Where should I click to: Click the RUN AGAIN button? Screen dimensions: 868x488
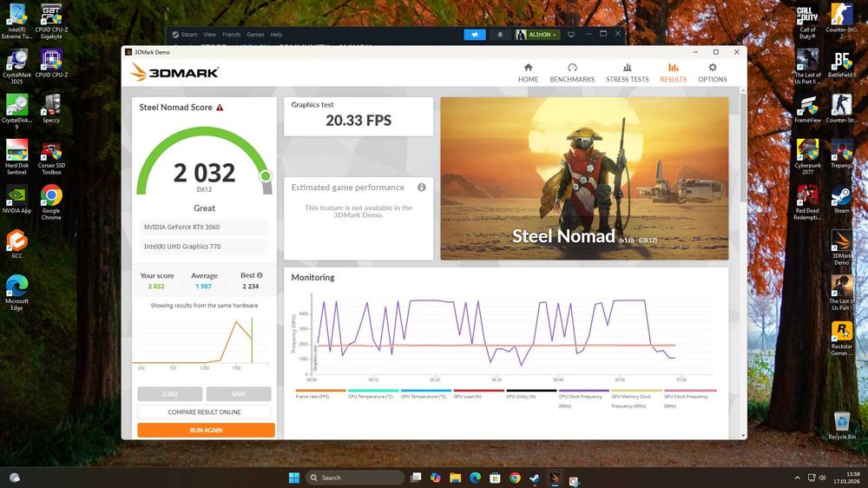[206, 430]
